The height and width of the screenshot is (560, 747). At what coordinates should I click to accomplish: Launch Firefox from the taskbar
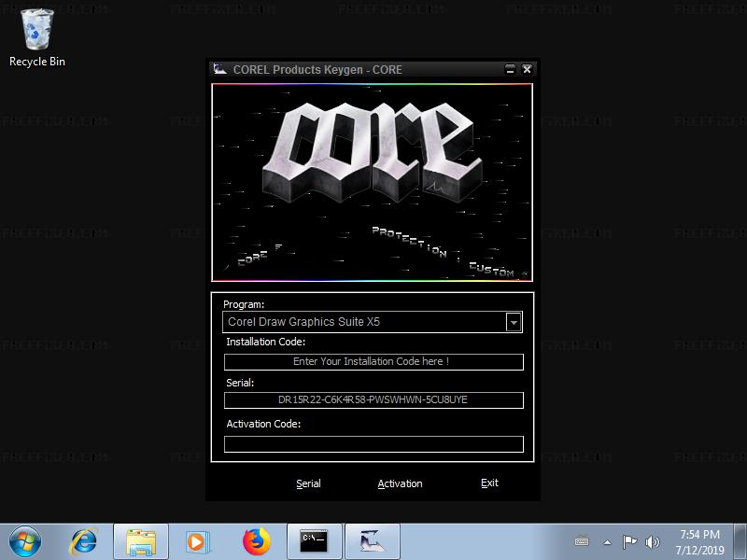pos(256,542)
